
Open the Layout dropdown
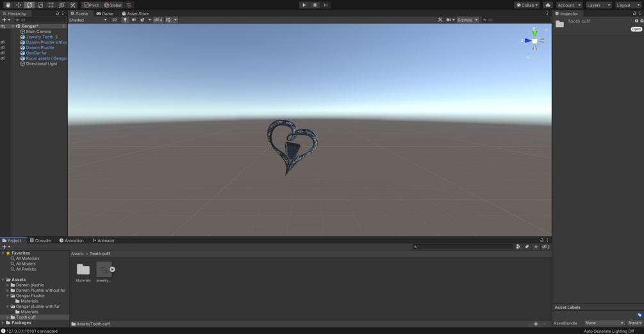pos(629,5)
